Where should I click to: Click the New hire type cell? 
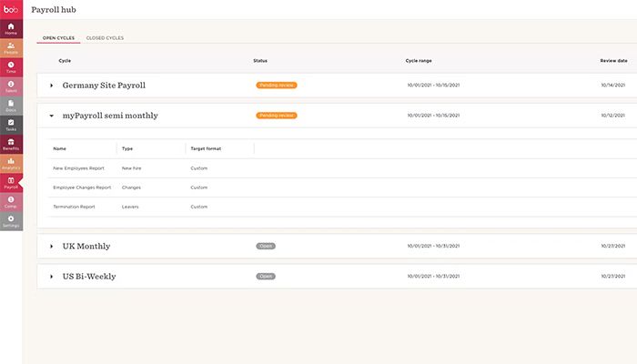click(131, 168)
